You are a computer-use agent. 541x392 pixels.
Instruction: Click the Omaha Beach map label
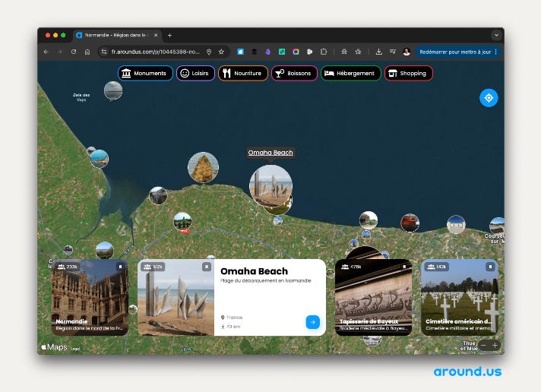(270, 153)
